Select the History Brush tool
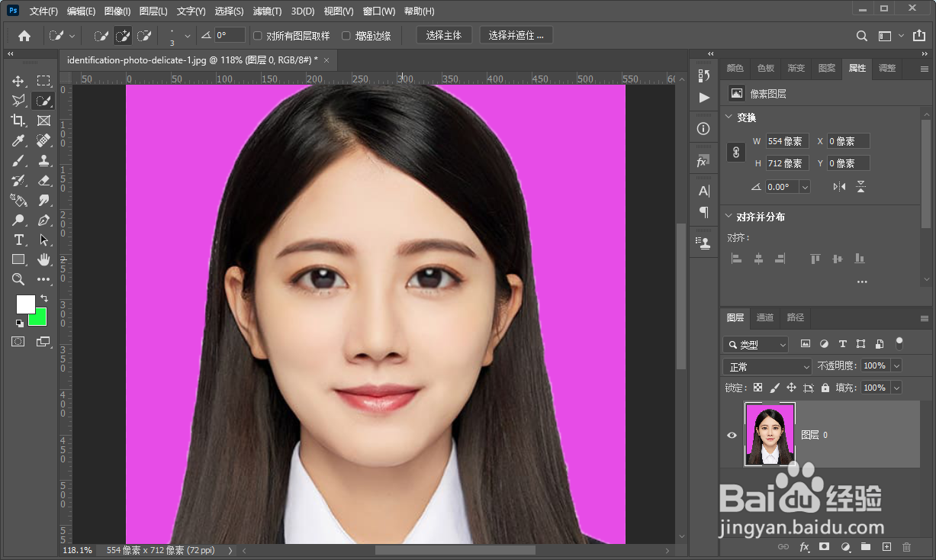This screenshot has width=936, height=560. 18,180
